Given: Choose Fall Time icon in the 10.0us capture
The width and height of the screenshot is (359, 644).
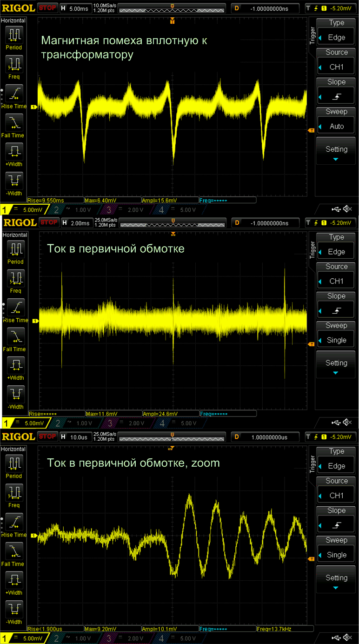Looking at the screenshot, I should pos(14,550).
